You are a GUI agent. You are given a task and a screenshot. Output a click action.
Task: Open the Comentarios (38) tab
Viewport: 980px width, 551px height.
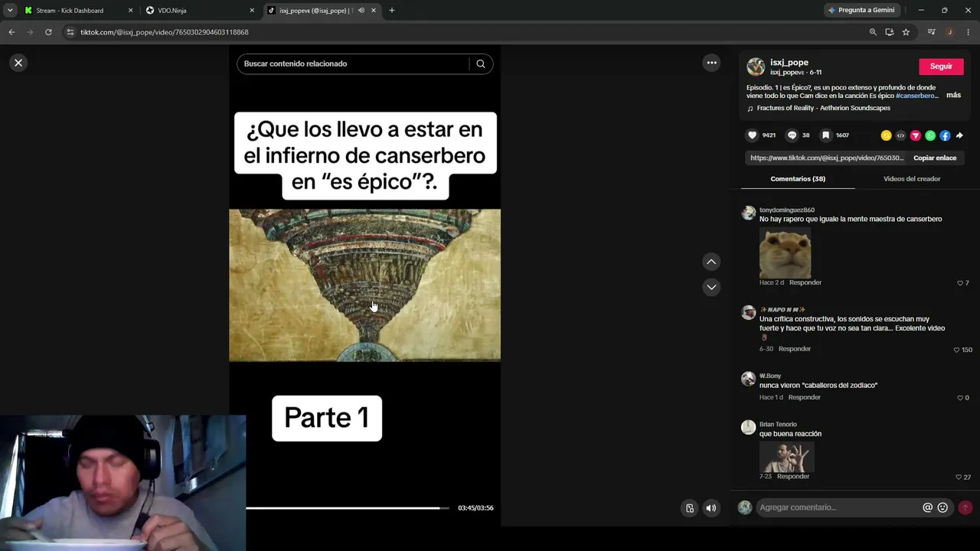[798, 179]
